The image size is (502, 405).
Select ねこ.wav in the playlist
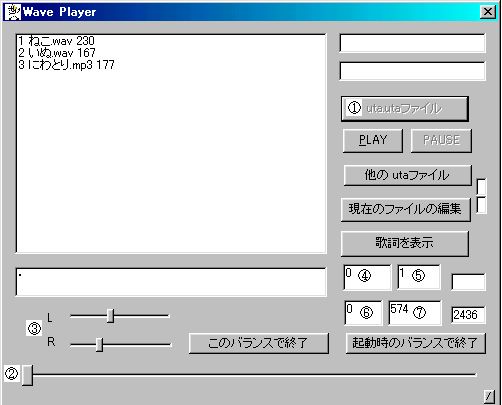(57, 41)
